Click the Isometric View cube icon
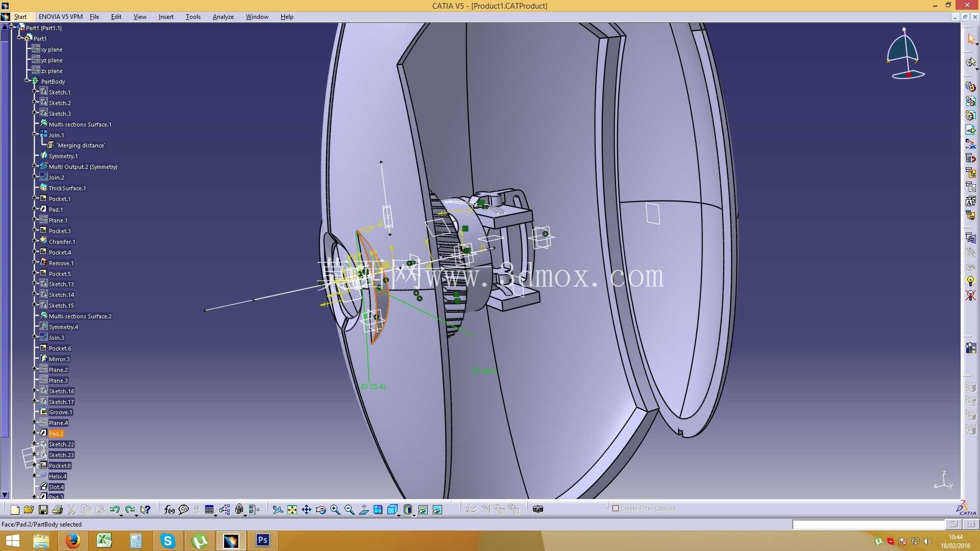This screenshot has width=980, height=551. 392,509
